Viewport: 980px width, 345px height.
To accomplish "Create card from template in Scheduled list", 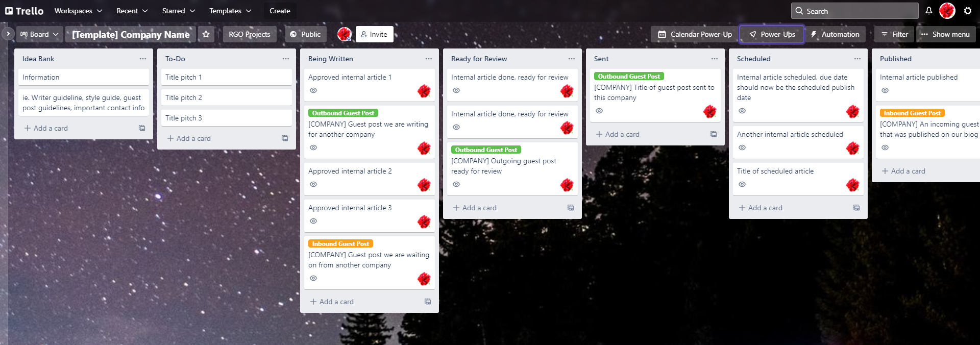I will click(x=856, y=208).
